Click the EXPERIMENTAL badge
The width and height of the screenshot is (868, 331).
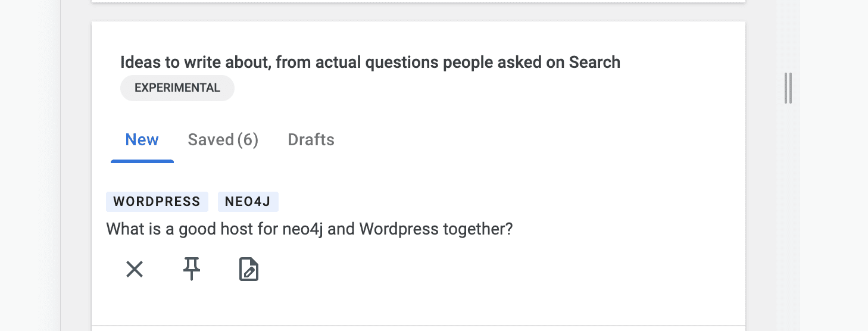click(x=177, y=88)
